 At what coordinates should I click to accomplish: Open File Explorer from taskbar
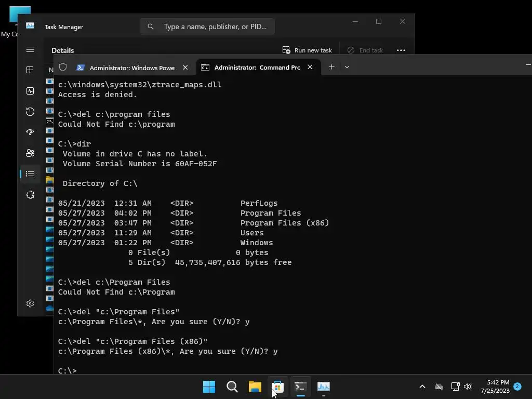pos(255,387)
